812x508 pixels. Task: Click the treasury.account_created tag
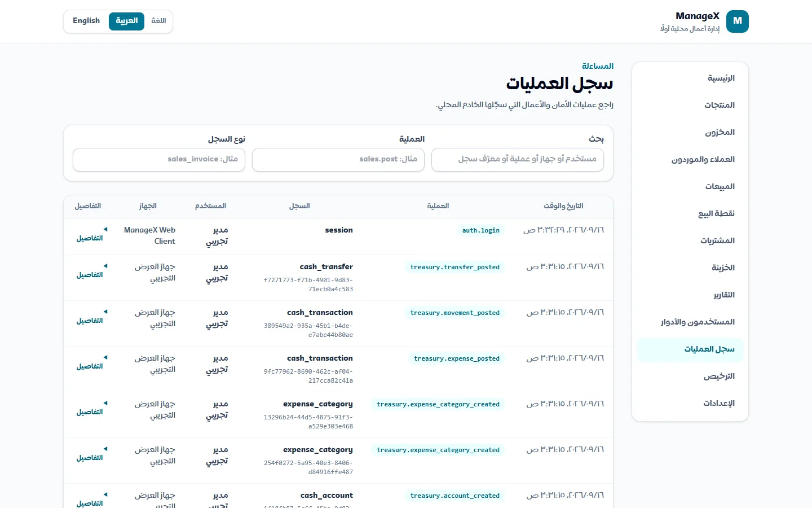455,496
